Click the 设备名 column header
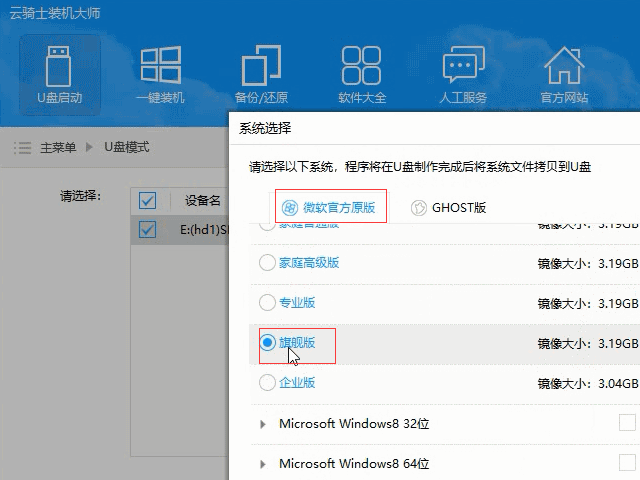The image size is (640, 480). tap(203, 200)
